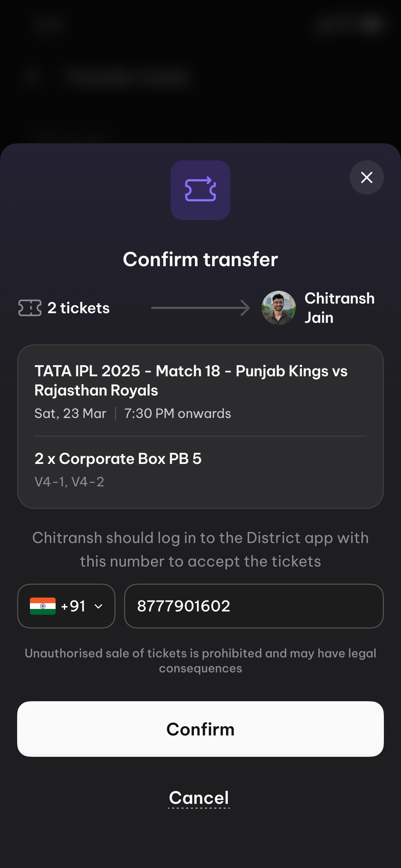Select the +91 country code
Screen dimensions: 401x868
[x=73, y=606]
